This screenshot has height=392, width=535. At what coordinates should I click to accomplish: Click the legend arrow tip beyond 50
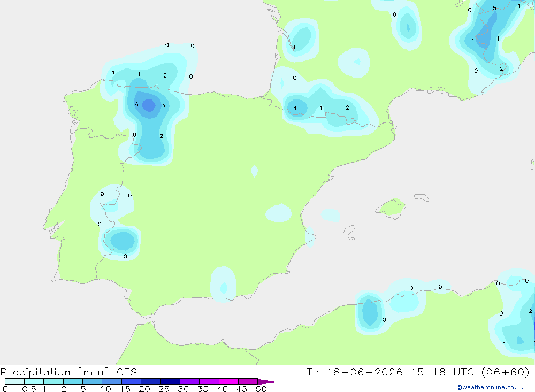[x=267, y=382]
